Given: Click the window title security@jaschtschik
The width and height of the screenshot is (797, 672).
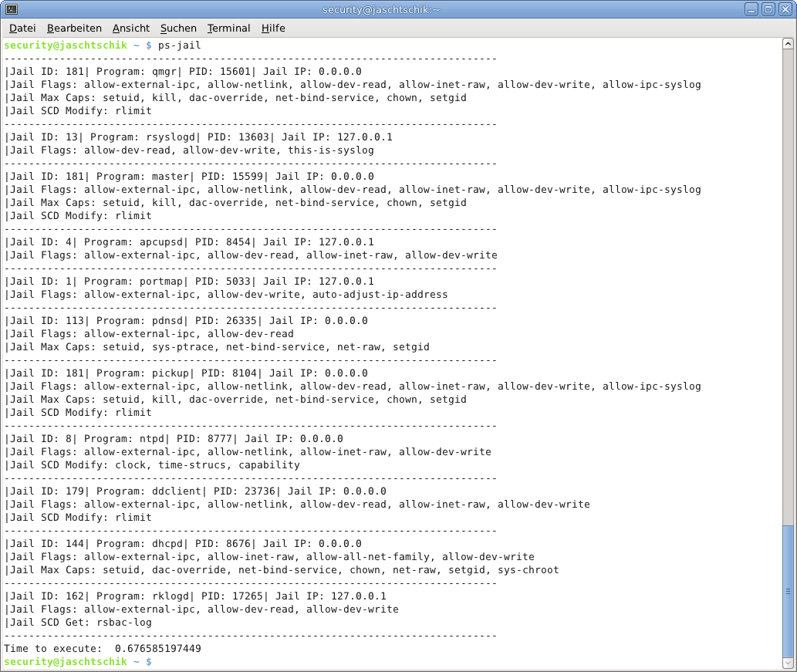Looking at the screenshot, I should pyautogui.click(x=381, y=10).
